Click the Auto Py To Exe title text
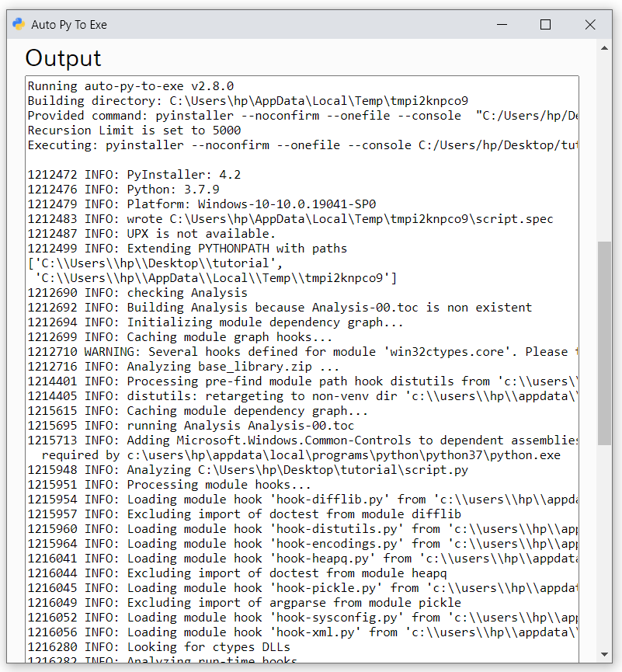The image size is (622, 672). tap(69, 25)
